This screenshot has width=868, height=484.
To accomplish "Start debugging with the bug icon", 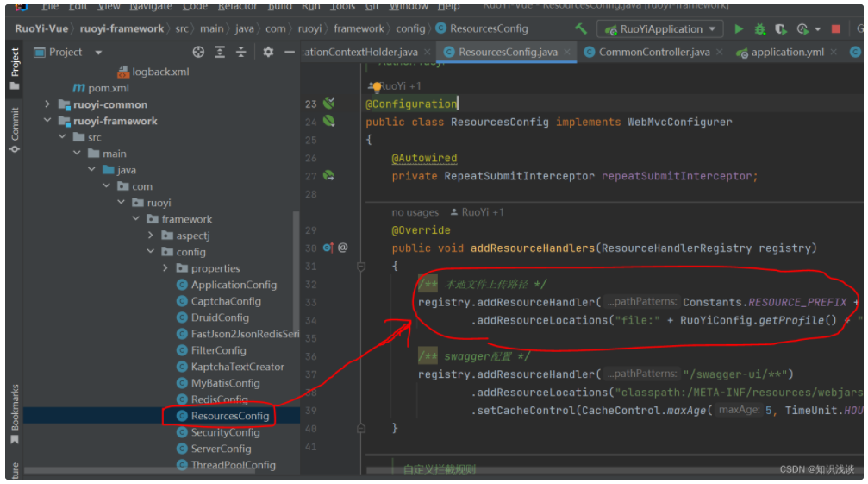I will click(x=759, y=28).
